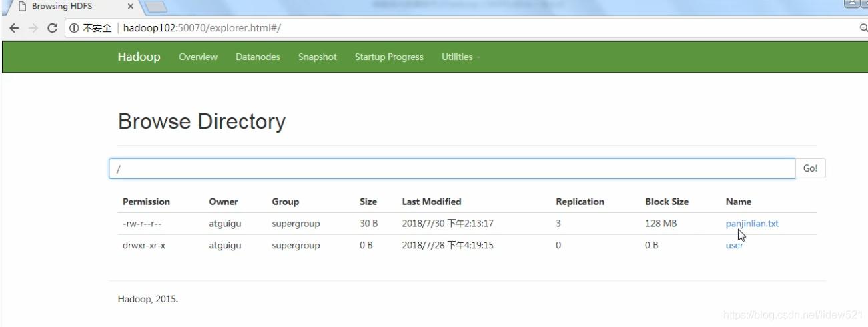Click the Hadoop brand link
The image size is (868, 327).
139,57
